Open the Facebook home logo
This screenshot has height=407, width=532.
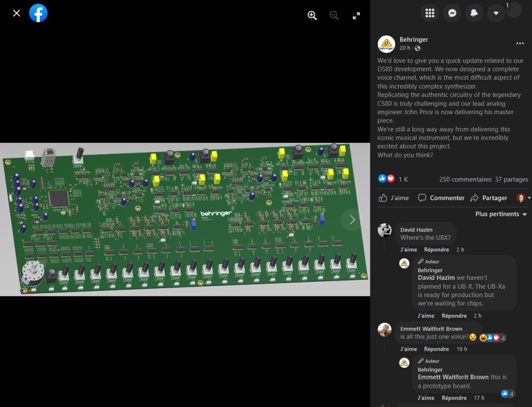click(39, 13)
